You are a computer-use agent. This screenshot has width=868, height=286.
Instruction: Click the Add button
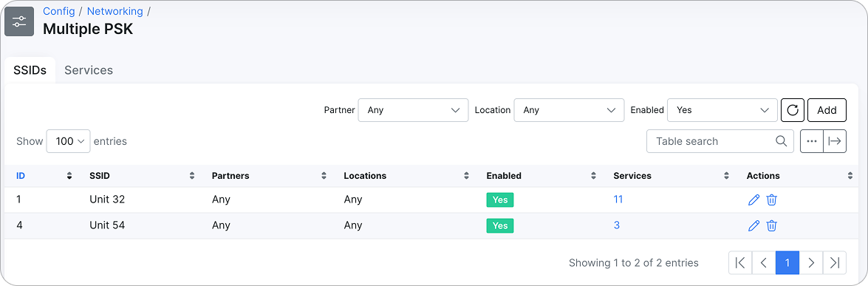point(827,110)
